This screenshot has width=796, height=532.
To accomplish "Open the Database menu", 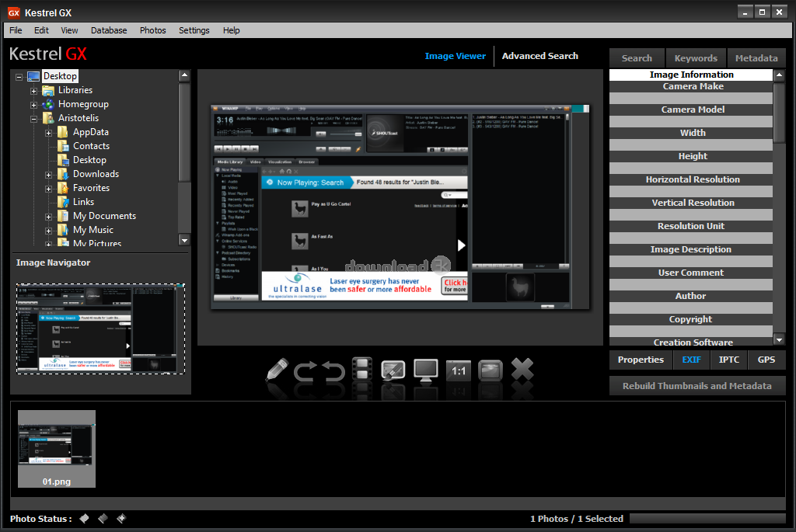I will point(109,30).
